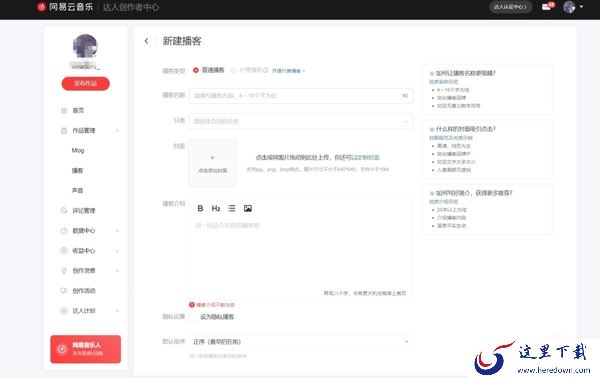
Task: Open 首页 in the sidebar
Action: click(78, 111)
